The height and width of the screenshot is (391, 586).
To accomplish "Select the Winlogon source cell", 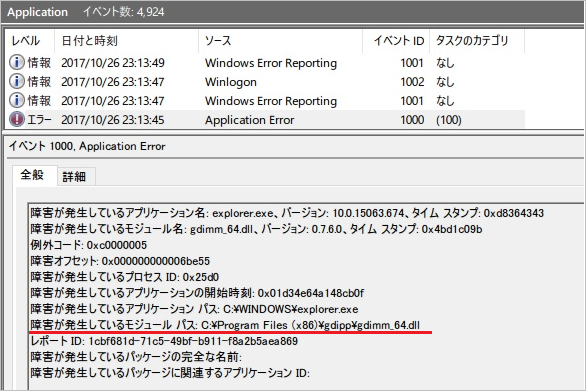I will point(231,82).
